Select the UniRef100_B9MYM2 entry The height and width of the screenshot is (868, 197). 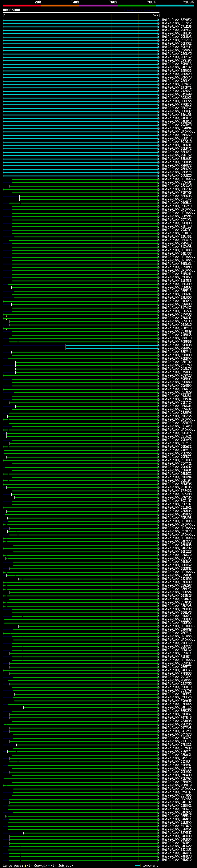click(177, 47)
